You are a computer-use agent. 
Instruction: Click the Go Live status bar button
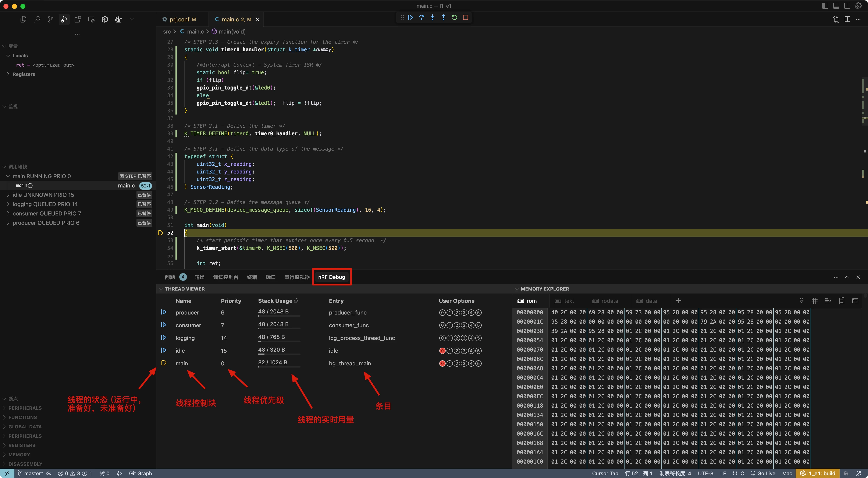tap(763, 473)
